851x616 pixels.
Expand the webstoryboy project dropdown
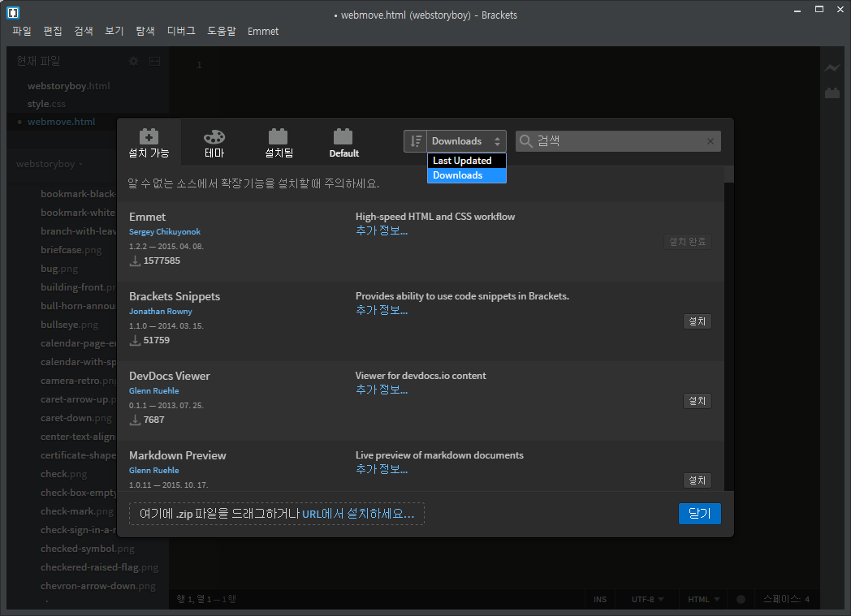(50, 164)
